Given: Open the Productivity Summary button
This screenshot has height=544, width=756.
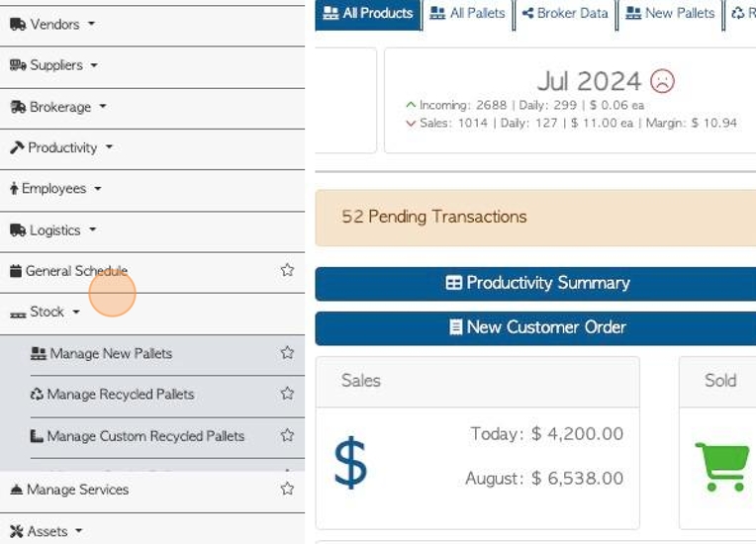Looking at the screenshot, I should [535, 283].
